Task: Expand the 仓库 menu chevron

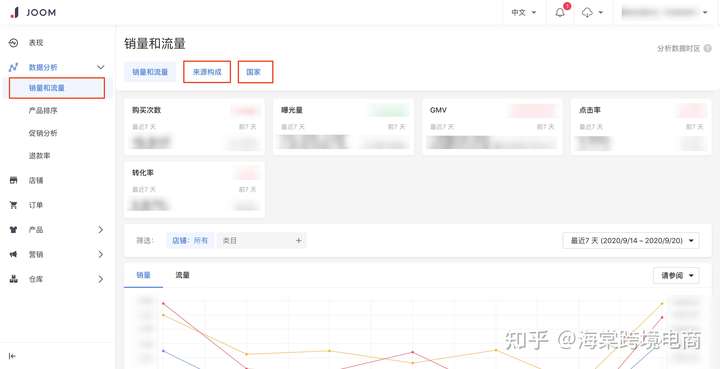Action: click(x=101, y=279)
